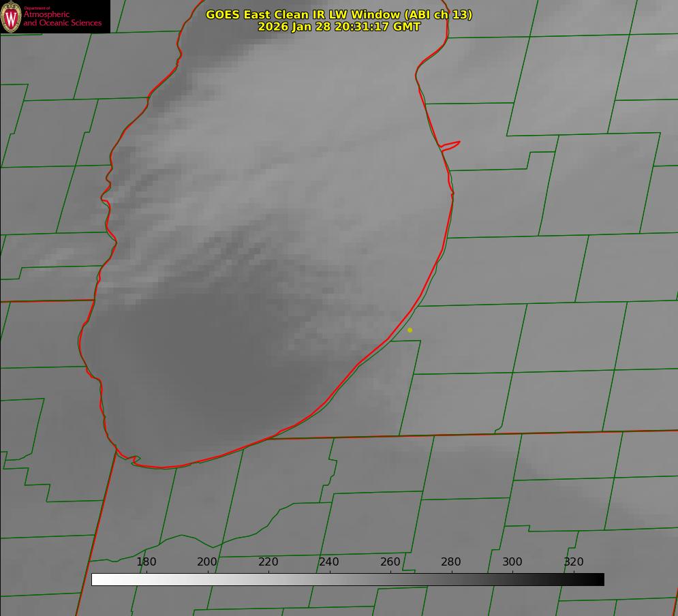Click the small 'Department of' text

[x=37, y=8]
